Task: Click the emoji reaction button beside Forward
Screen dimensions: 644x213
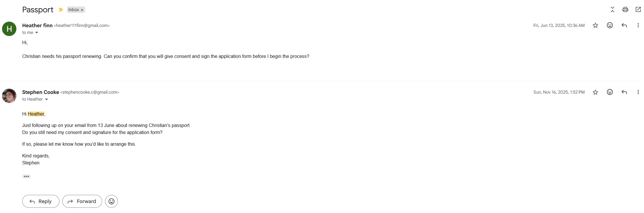Action: click(x=111, y=201)
